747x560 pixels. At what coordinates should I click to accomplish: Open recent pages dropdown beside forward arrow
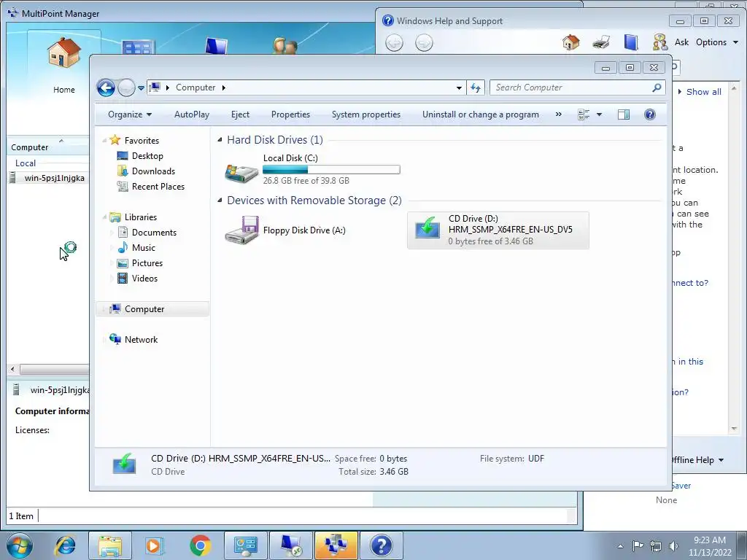tap(141, 88)
